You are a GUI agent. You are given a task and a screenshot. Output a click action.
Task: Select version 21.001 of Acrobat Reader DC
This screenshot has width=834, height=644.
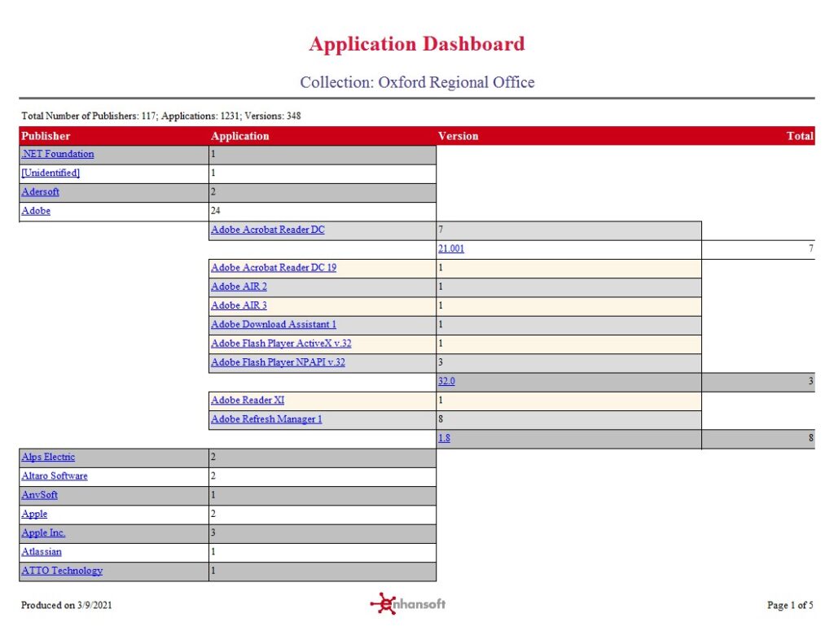(x=450, y=248)
